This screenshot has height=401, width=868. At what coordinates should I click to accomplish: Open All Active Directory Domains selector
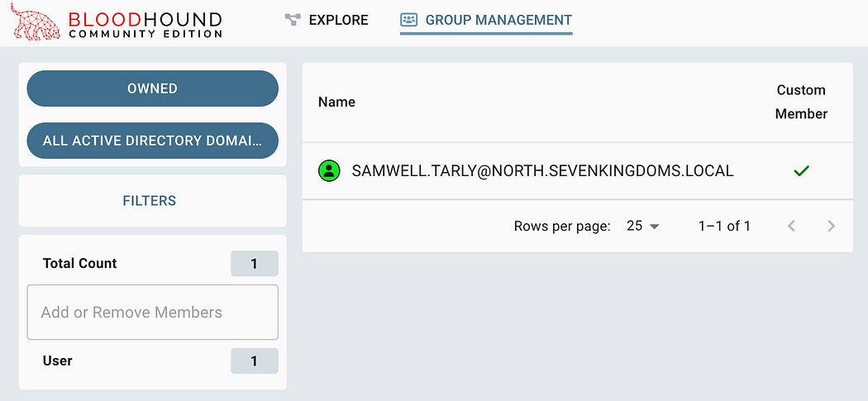point(153,141)
